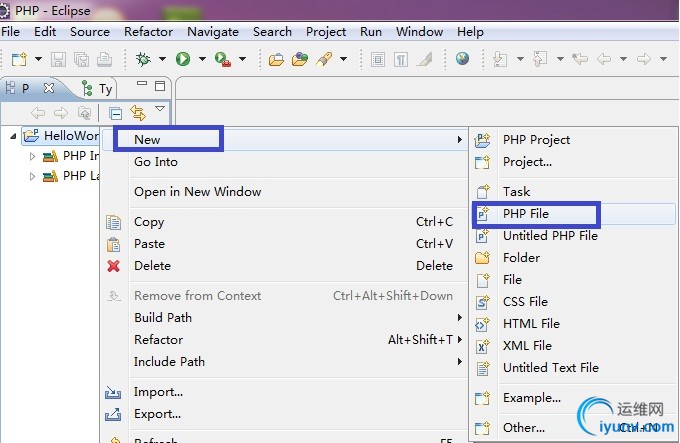Viewport: 680px width, 443px height.
Task: Click the web browser globe icon
Action: point(462,58)
